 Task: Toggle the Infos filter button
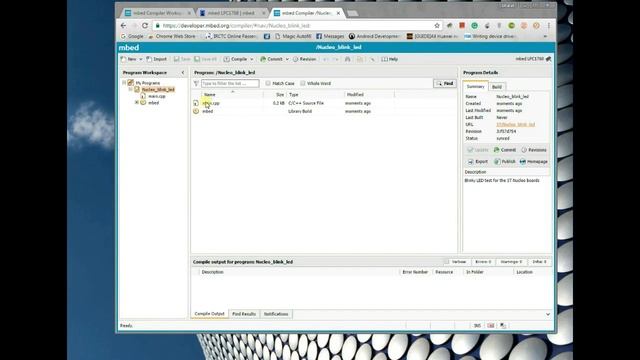point(539,262)
